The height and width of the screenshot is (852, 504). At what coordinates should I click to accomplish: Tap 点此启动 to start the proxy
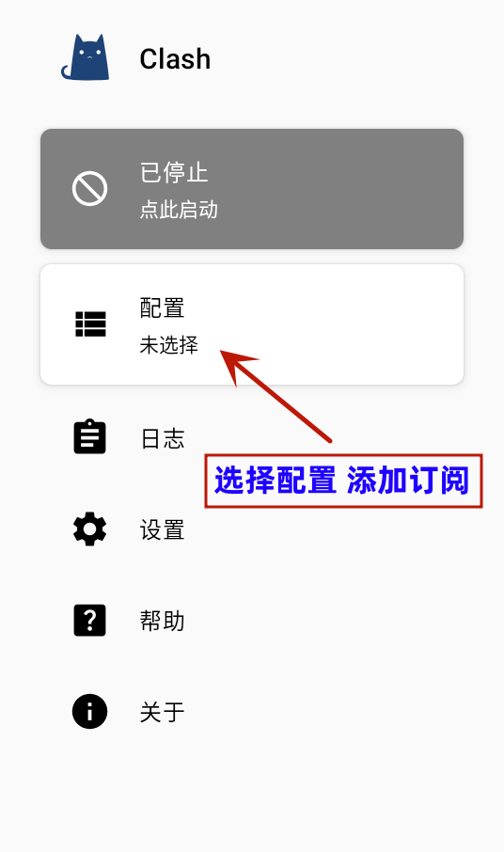179,210
